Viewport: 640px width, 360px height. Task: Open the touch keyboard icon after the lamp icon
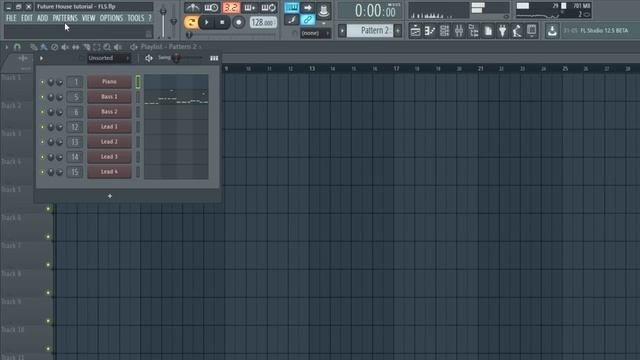click(x=532, y=31)
